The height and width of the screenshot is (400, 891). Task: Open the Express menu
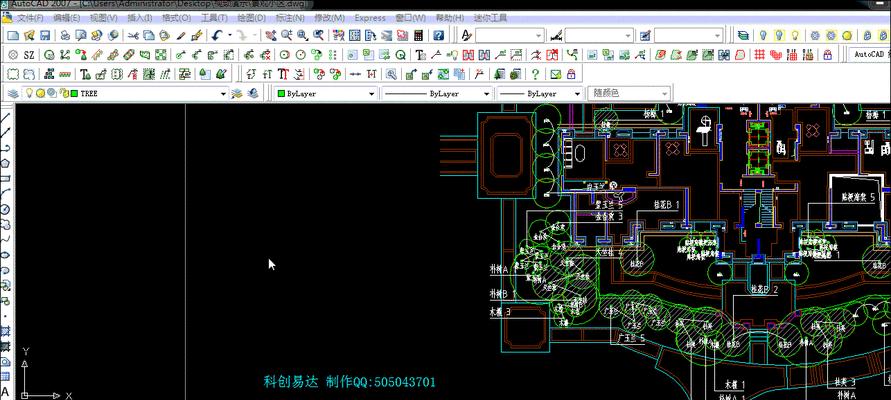point(370,18)
